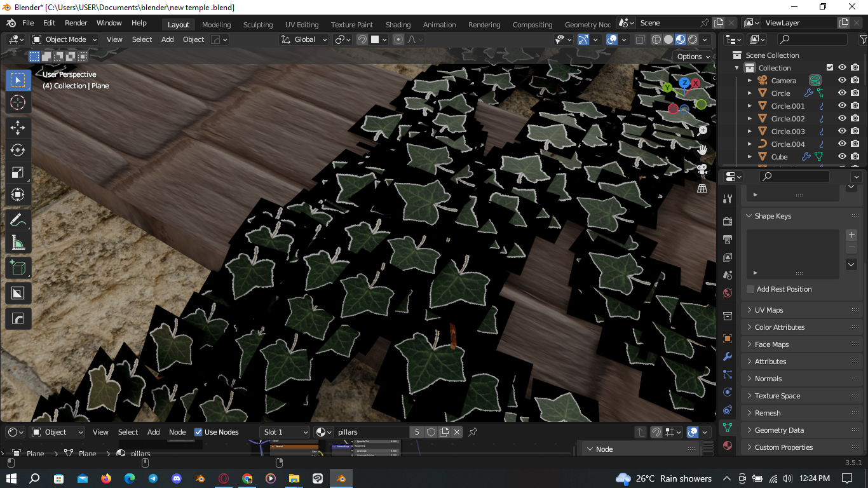Open the viewport Add menu
This screenshot has height=488, width=868.
point(167,39)
